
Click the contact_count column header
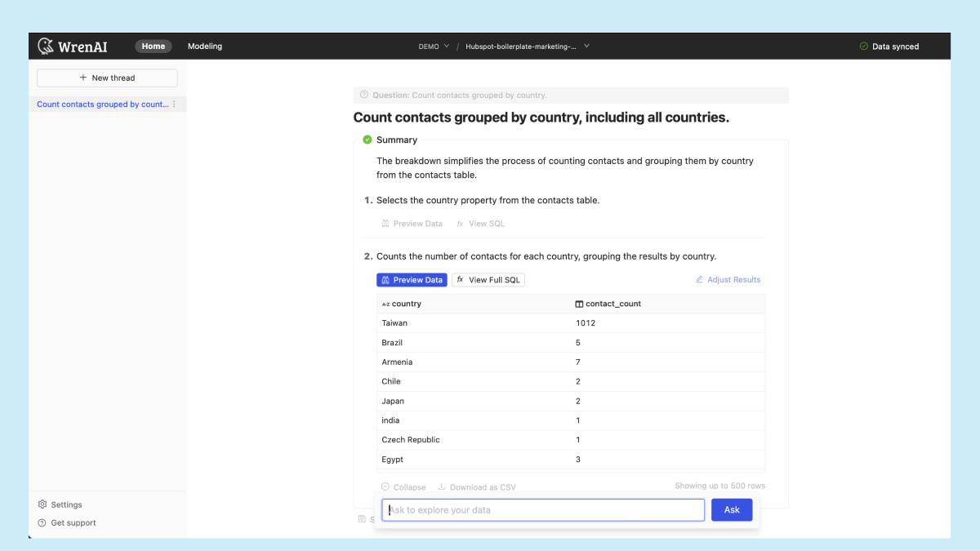pos(612,304)
